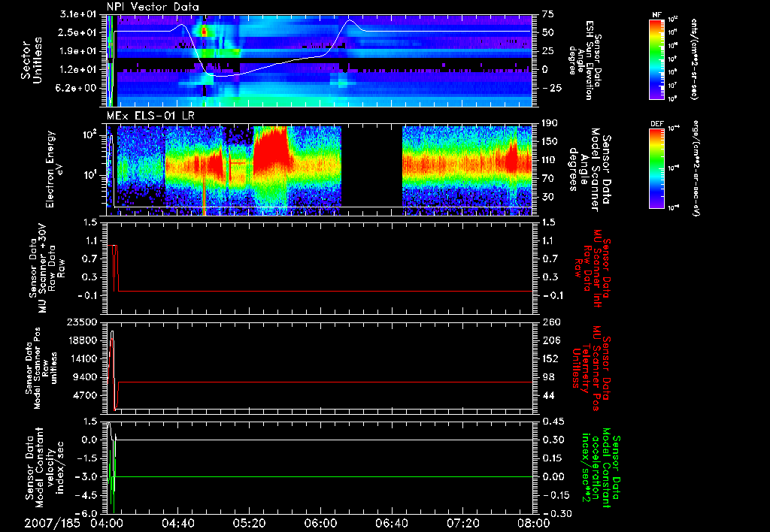Image resolution: width=770 pixels, height=532 pixels.
Task: Click the 06:40 time tick label
Action: click(x=391, y=524)
